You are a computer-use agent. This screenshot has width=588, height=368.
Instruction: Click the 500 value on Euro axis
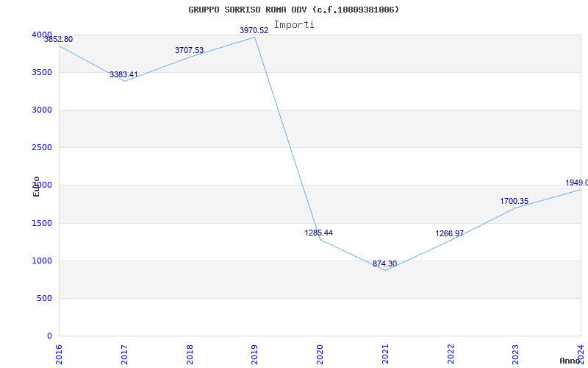point(45,298)
